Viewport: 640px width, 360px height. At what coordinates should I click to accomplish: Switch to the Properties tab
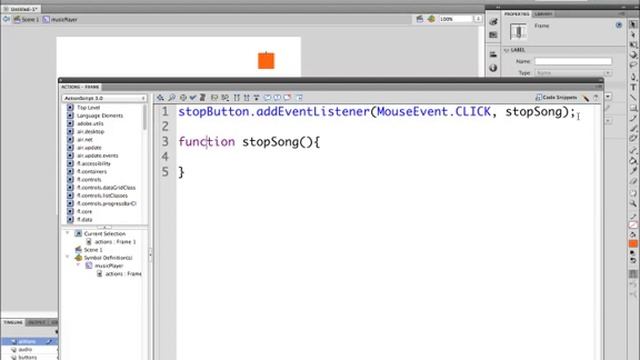pyautogui.click(x=516, y=14)
